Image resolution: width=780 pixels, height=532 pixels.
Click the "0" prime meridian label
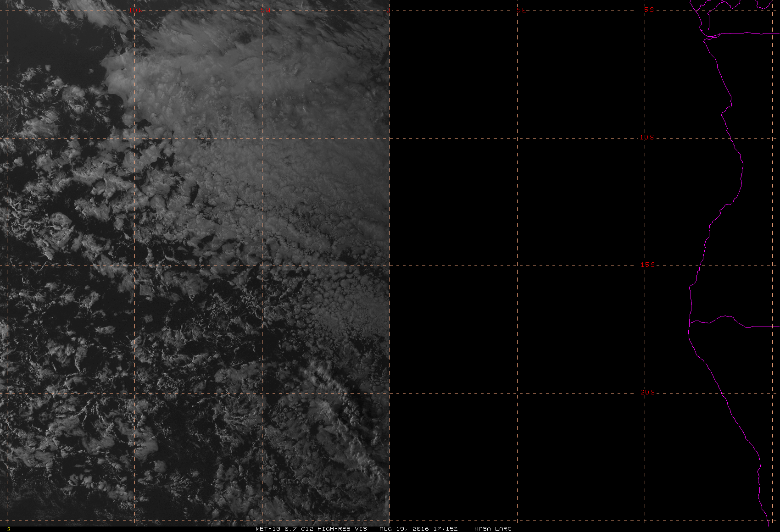388,10
